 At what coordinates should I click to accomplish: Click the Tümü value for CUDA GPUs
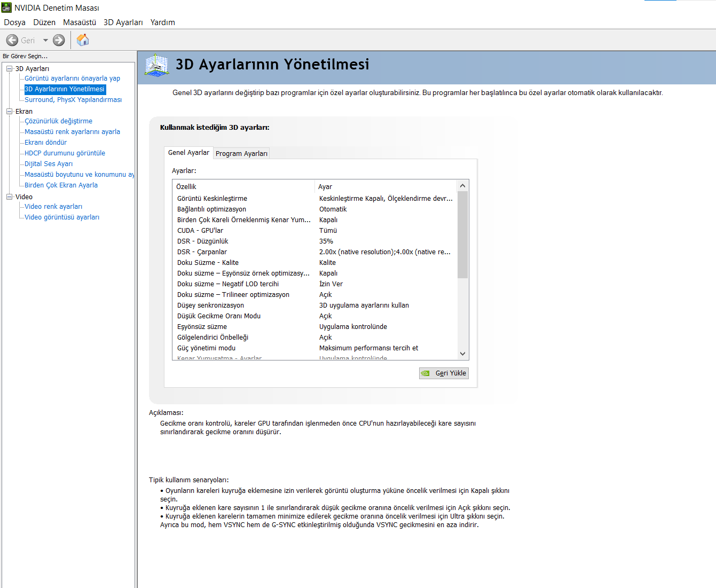328,231
